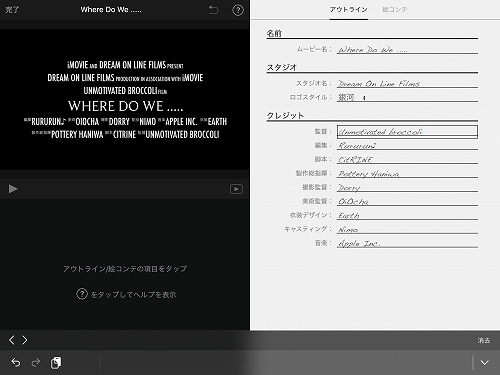Switch to the 絵コンテ tab

coord(395,10)
